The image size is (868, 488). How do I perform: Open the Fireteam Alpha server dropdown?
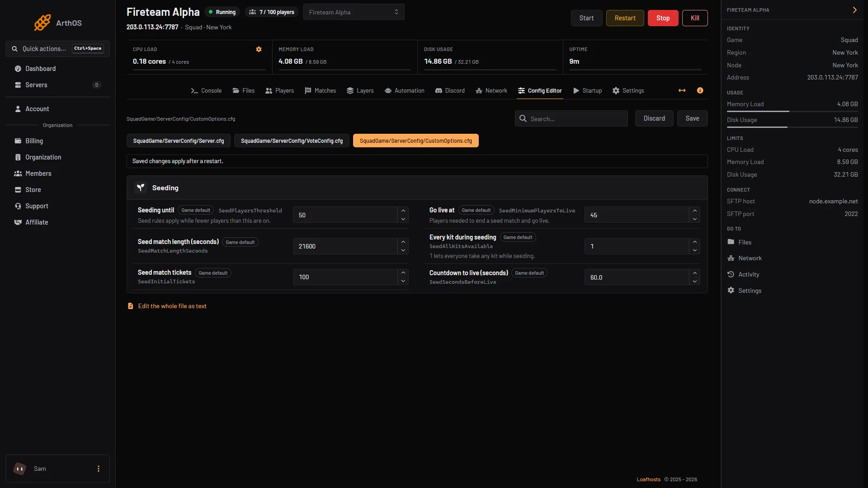[x=354, y=12]
